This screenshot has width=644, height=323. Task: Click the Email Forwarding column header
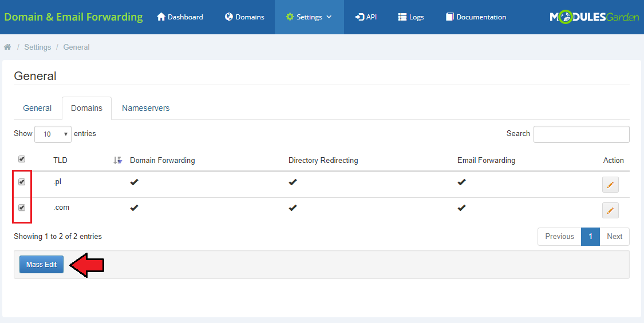tap(486, 161)
